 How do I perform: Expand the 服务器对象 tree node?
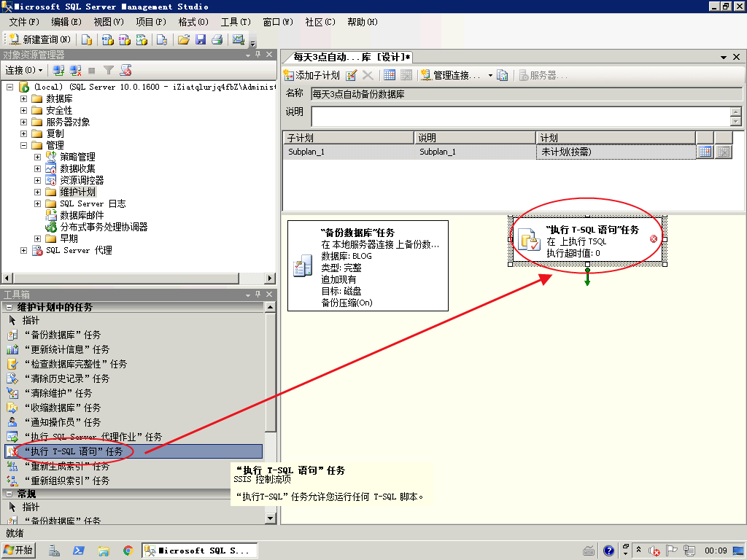pyautogui.click(x=23, y=122)
